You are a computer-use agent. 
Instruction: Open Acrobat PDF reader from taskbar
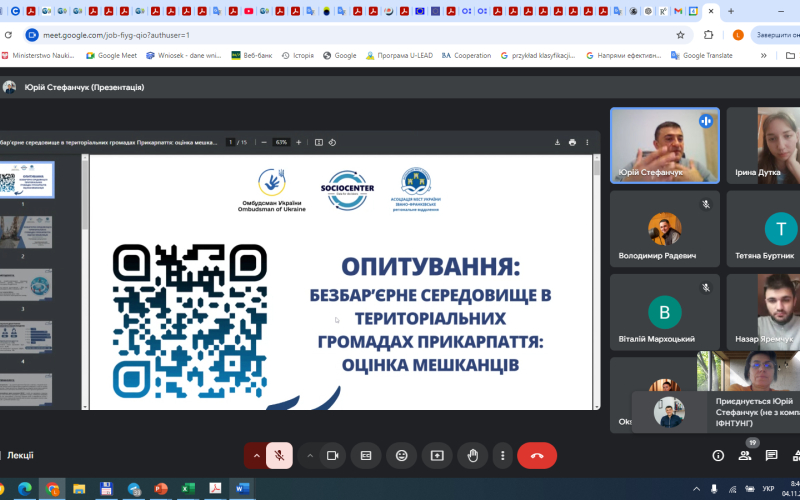pos(215,488)
